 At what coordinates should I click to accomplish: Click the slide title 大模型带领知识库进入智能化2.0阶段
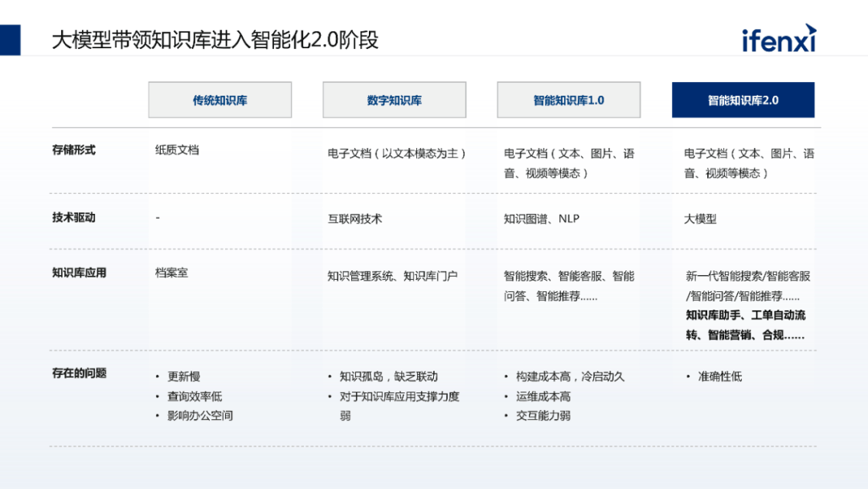(x=215, y=39)
